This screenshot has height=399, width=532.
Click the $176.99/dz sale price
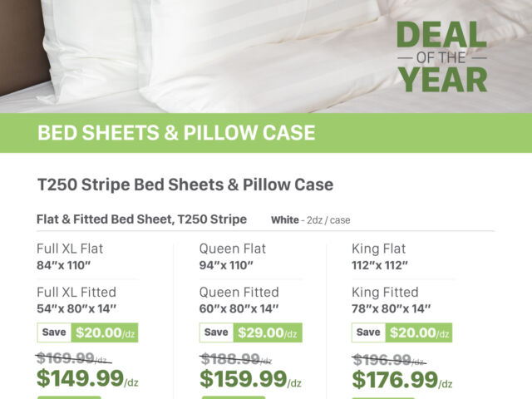pyautogui.click(x=403, y=380)
